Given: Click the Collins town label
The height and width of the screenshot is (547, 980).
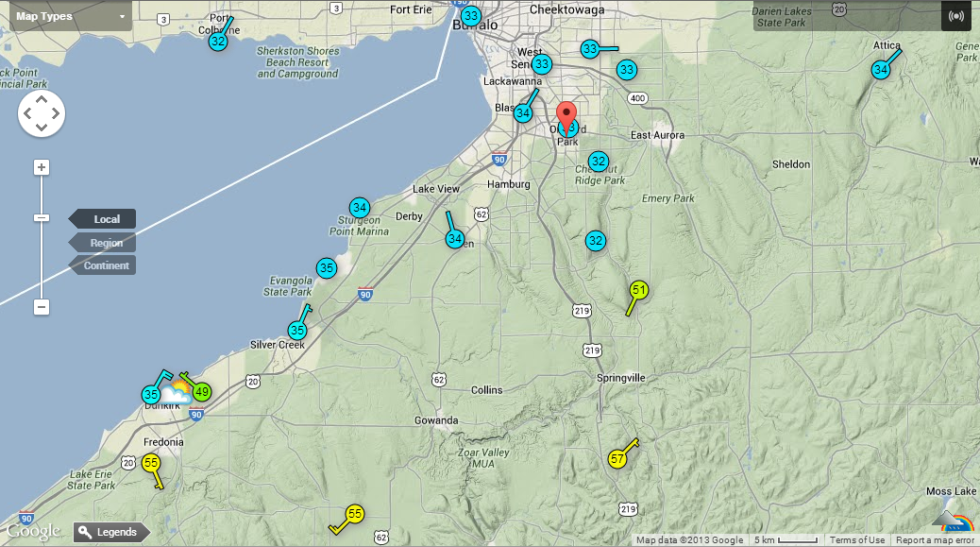Looking at the screenshot, I should click(487, 390).
